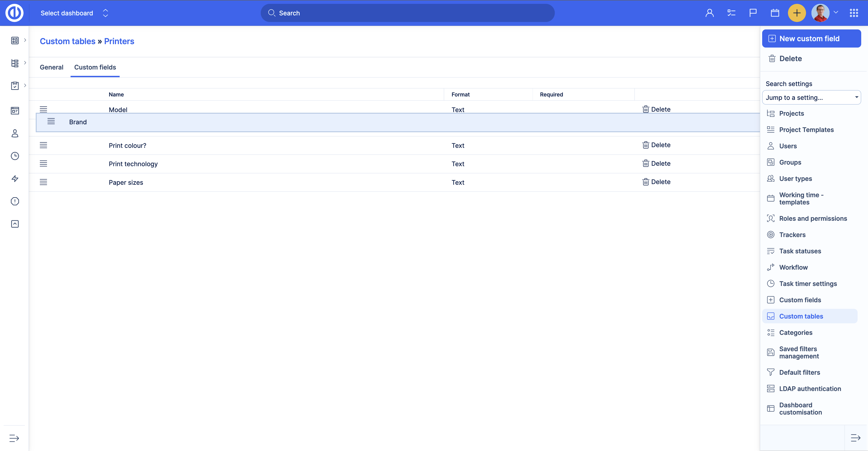The height and width of the screenshot is (451, 868).
Task: Expand the left sidebar with bottom arrow
Action: click(x=14, y=438)
